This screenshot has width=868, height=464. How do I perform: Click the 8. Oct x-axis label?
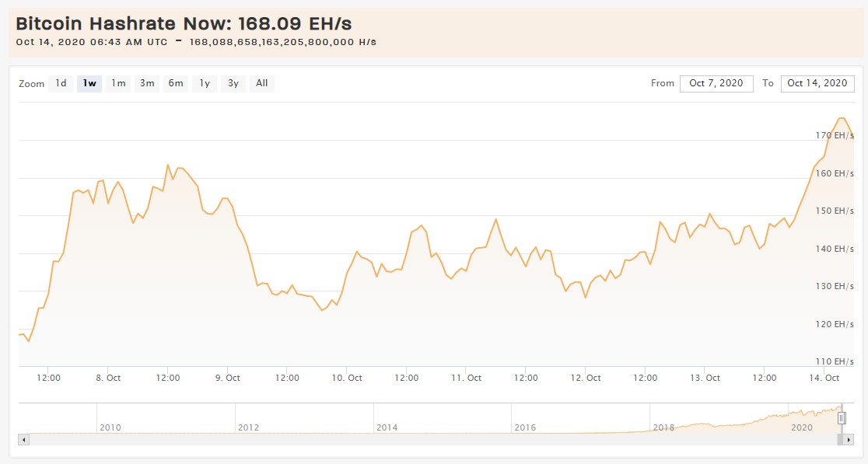[108, 378]
